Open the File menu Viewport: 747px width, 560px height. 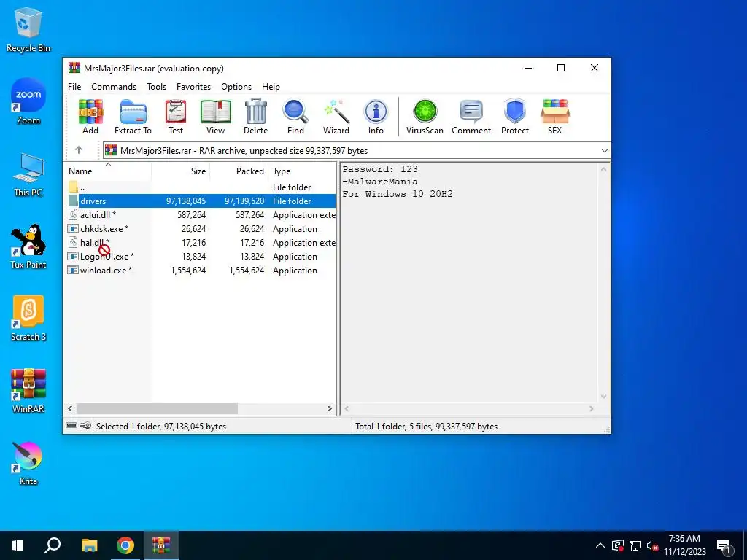pos(74,87)
